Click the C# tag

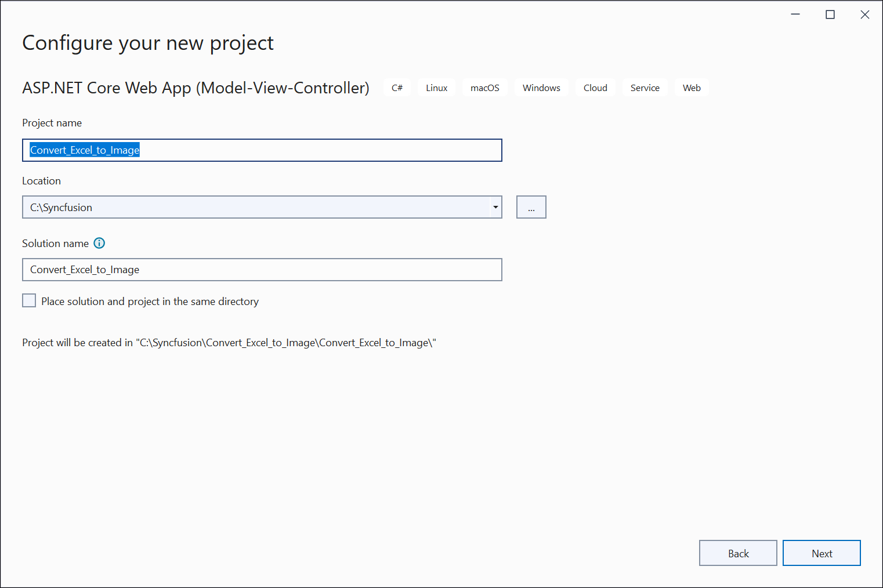[397, 88]
